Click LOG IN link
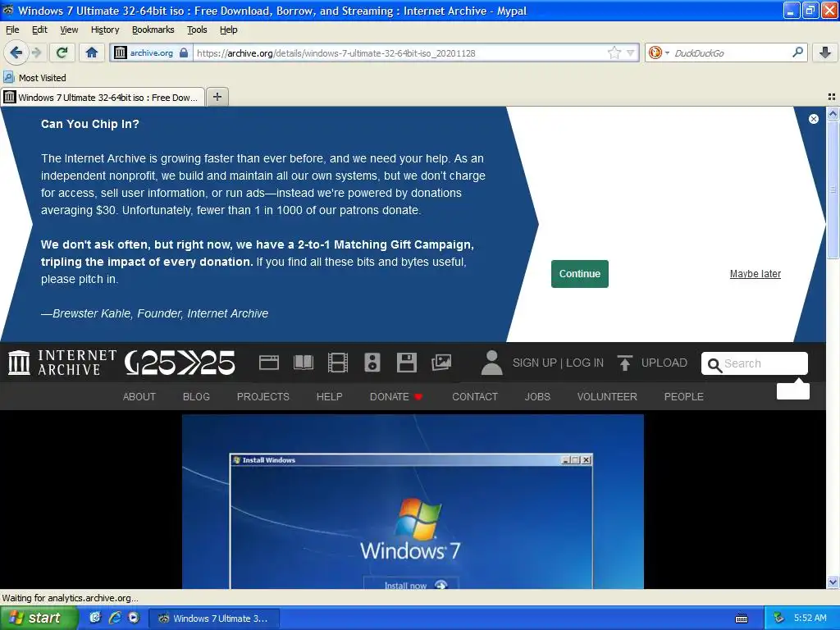This screenshot has width=840, height=630. pyautogui.click(x=584, y=363)
